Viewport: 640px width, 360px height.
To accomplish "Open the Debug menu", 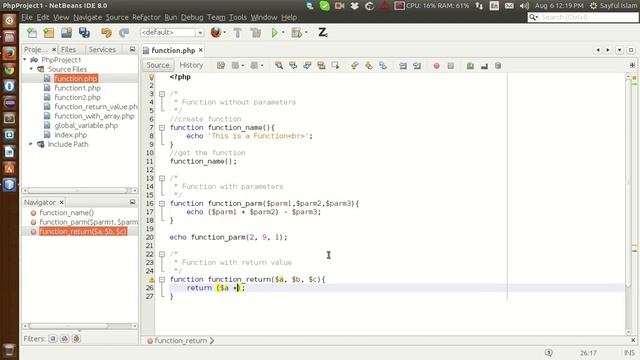I will click(x=192, y=17).
